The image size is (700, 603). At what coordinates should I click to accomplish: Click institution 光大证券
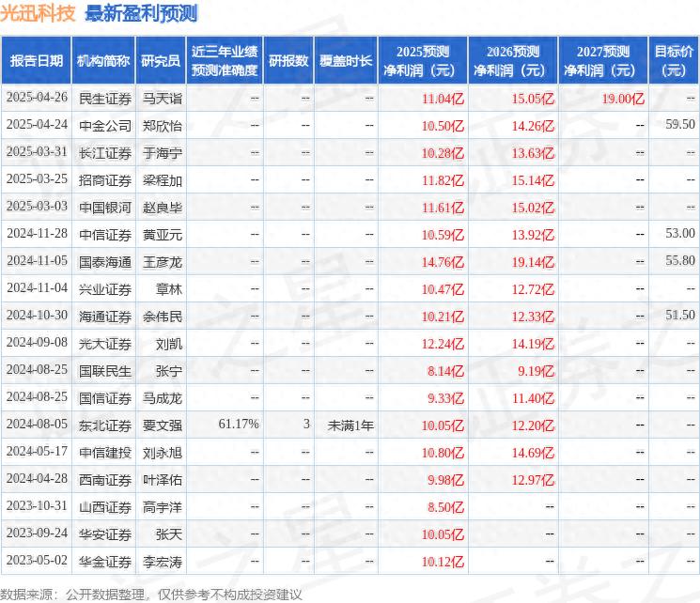pyautogui.click(x=105, y=343)
